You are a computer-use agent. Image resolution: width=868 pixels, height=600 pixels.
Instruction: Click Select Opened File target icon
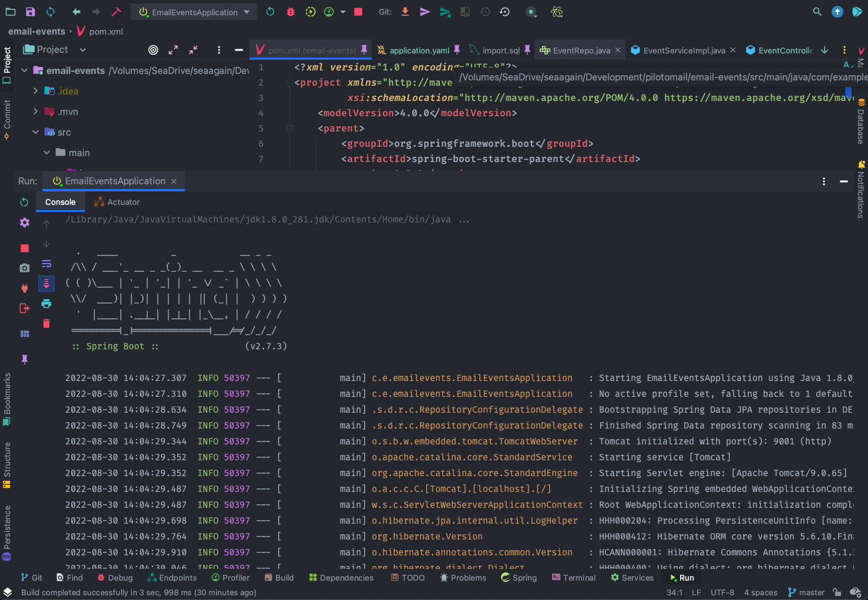click(x=153, y=50)
